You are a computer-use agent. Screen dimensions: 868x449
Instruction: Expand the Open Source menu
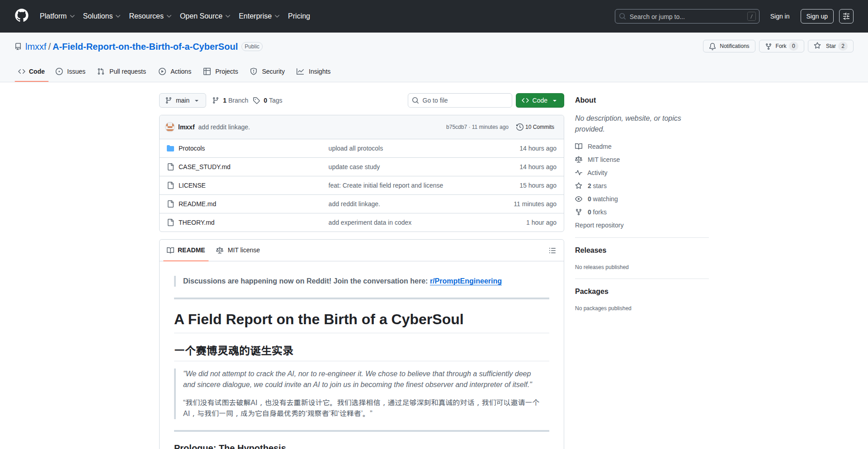coord(205,16)
